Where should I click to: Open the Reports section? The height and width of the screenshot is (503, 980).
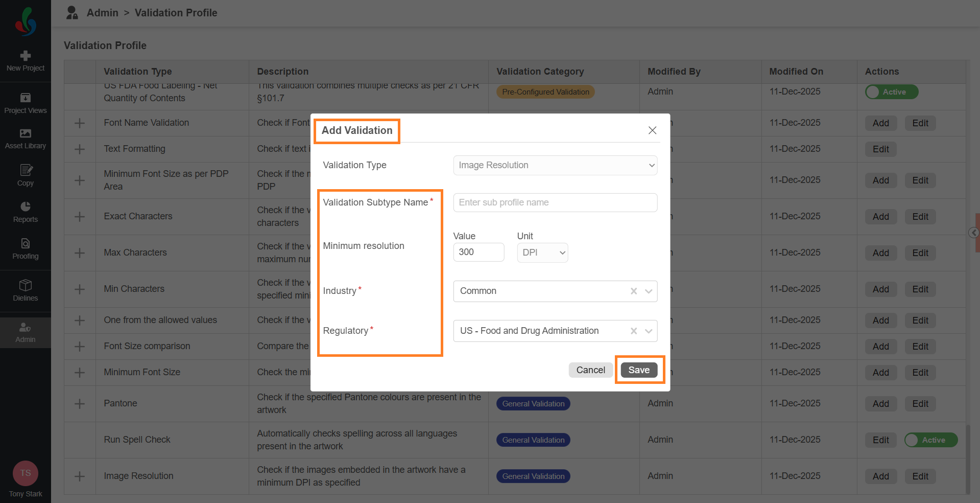(x=26, y=212)
